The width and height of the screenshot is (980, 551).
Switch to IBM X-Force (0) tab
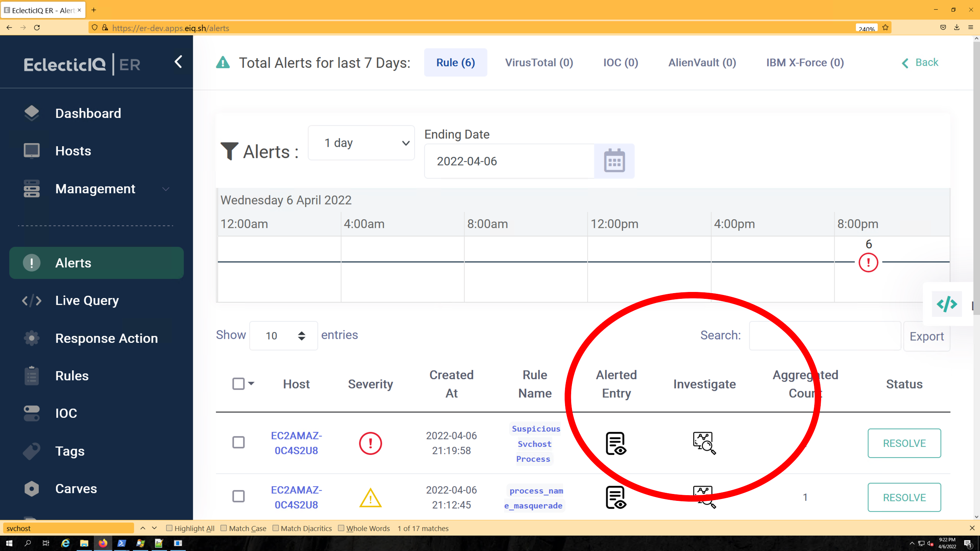(x=805, y=62)
